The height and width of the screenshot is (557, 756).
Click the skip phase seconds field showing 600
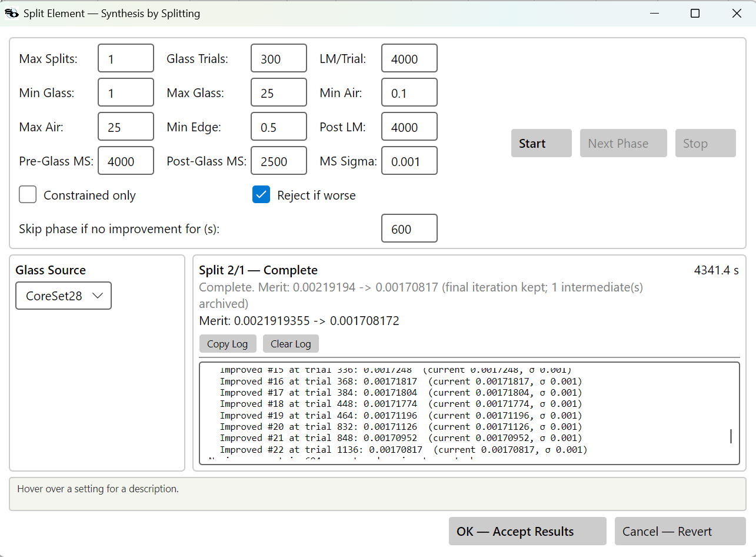tap(409, 228)
